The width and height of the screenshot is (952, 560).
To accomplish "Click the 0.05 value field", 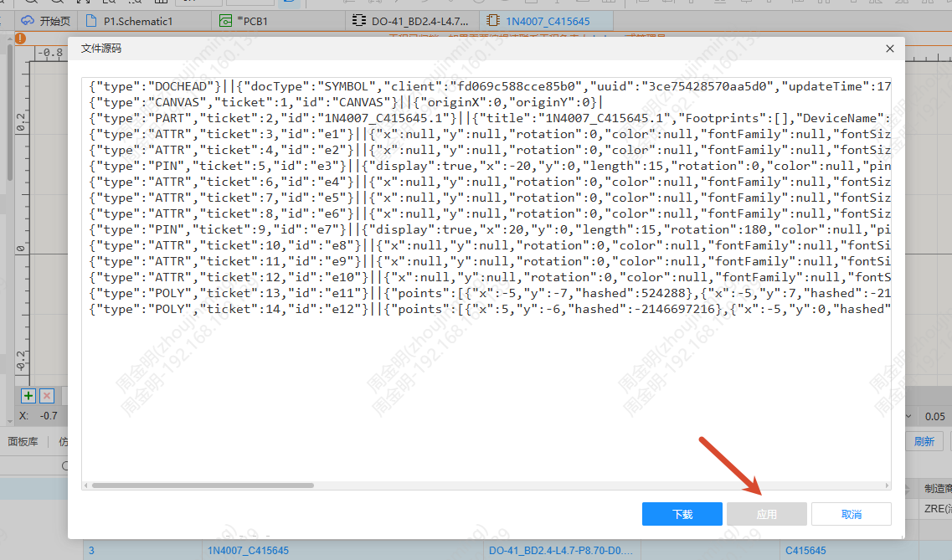I will tap(934, 416).
